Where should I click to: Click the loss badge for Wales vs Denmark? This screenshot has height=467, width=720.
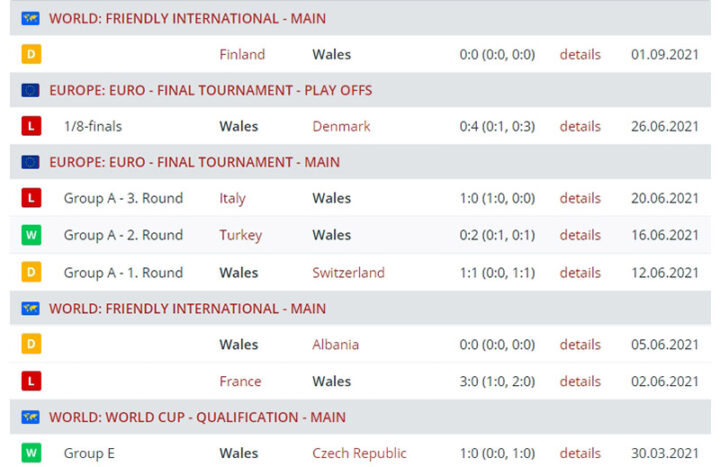31,127
